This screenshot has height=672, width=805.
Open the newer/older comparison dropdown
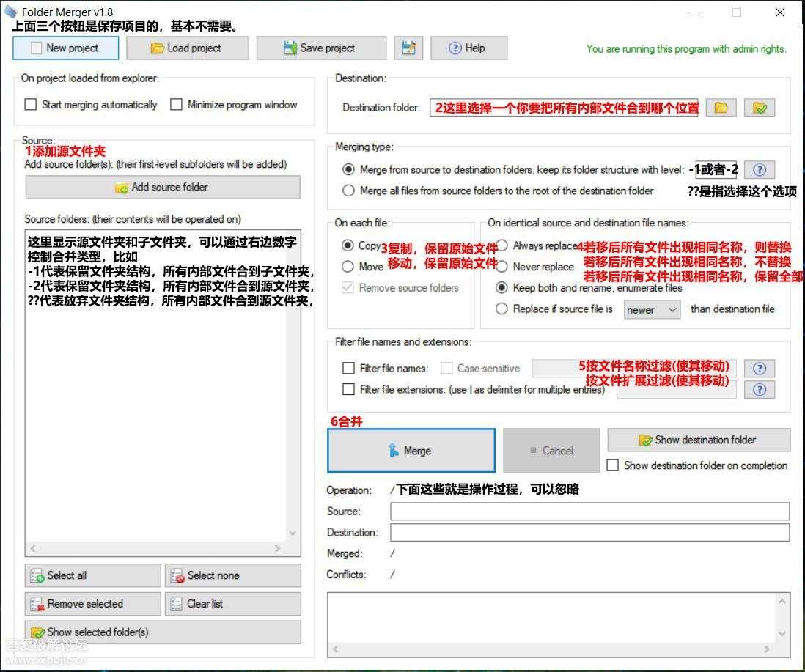click(x=652, y=309)
